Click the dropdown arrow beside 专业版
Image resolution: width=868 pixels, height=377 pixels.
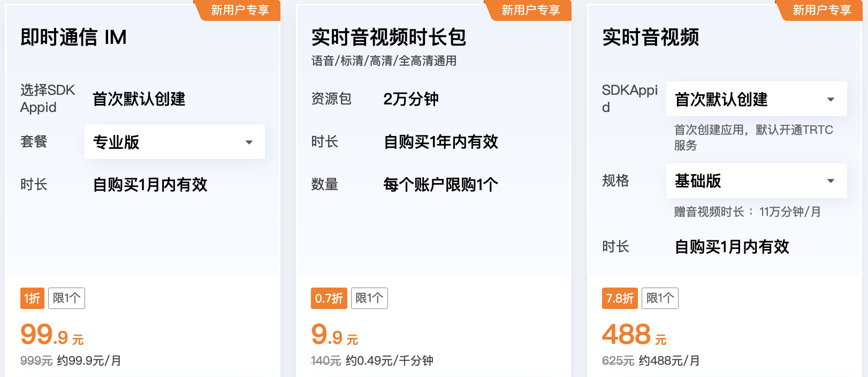[248, 142]
